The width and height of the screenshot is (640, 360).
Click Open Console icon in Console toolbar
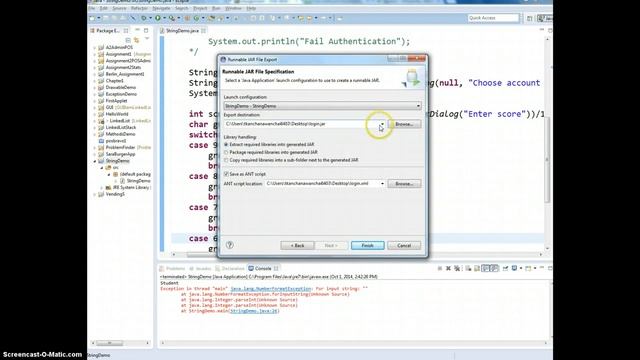pyautogui.click(x=528, y=268)
